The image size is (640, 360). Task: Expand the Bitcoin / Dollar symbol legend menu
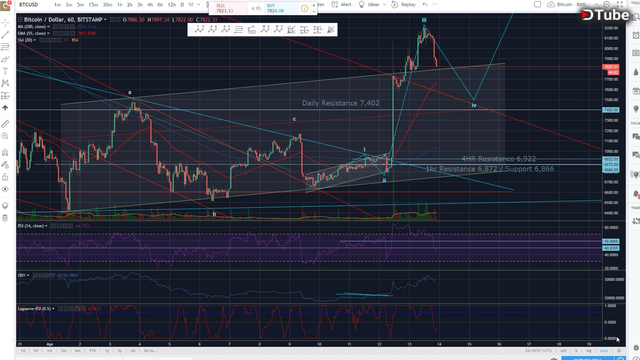(x=105, y=20)
